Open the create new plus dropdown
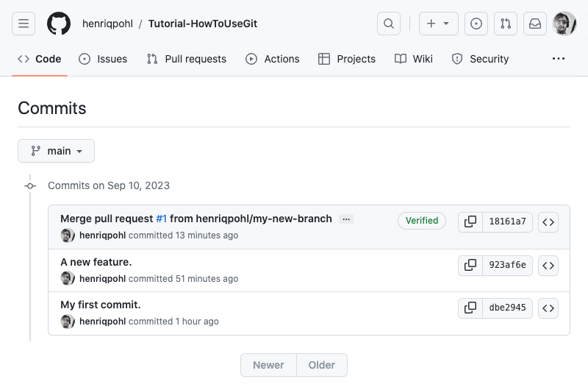 pos(438,24)
